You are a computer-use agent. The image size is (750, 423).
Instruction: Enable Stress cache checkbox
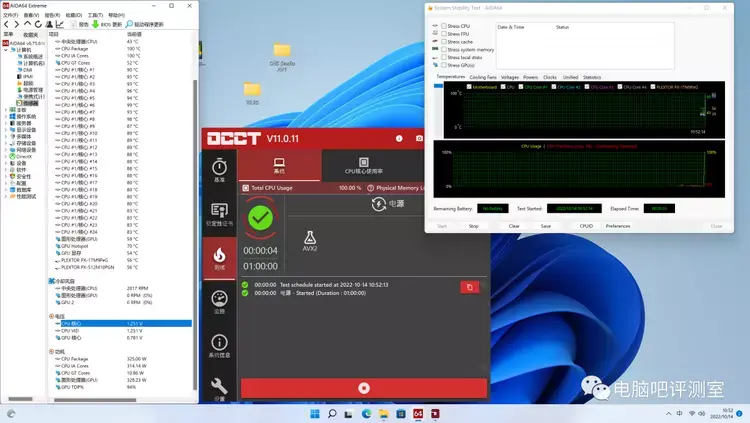click(x=444, y=42)
